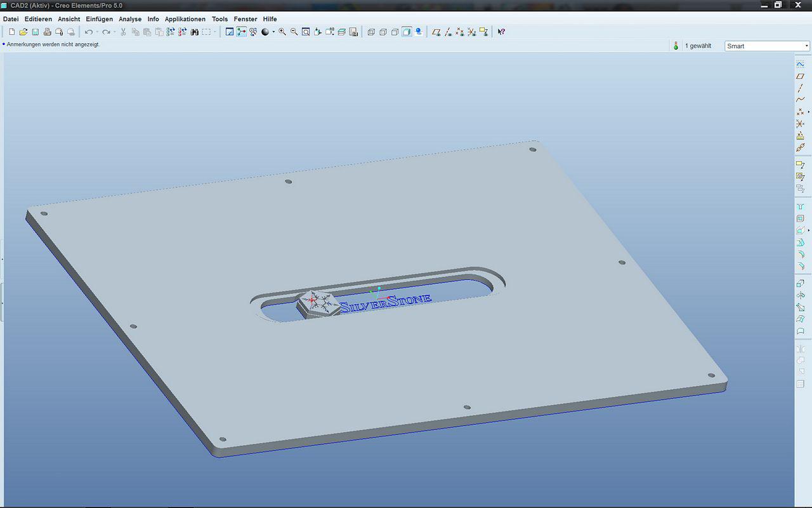Select the Extrude tool
The height and width of the screenshot is (508, 812).
pos(800,284)
